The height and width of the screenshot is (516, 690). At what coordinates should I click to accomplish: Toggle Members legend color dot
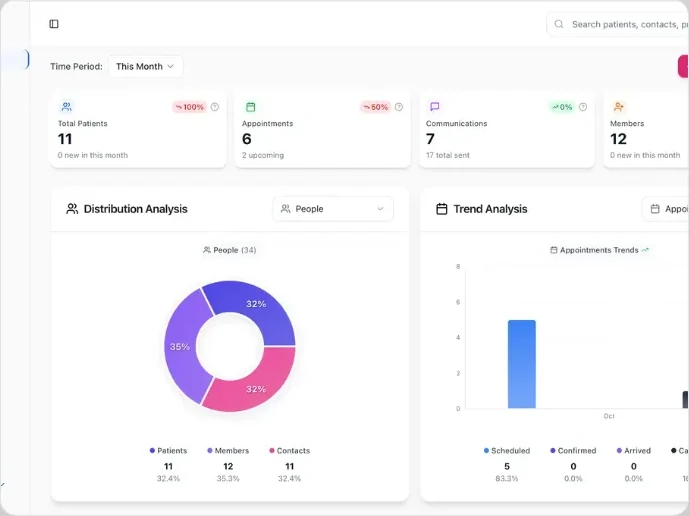(x=210, y=450)
